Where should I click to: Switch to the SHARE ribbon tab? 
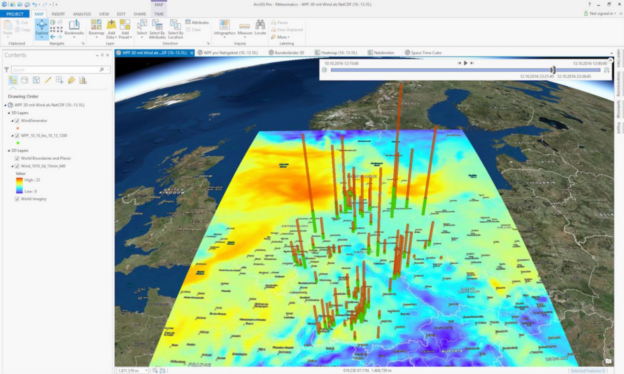coord(140,14)
